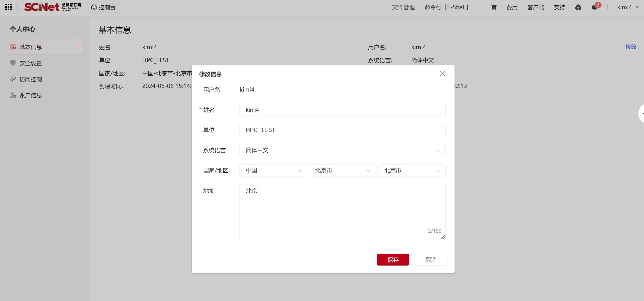644x301 pixels.
Task: Open the notification bell with badge
Action: [594, 7]
